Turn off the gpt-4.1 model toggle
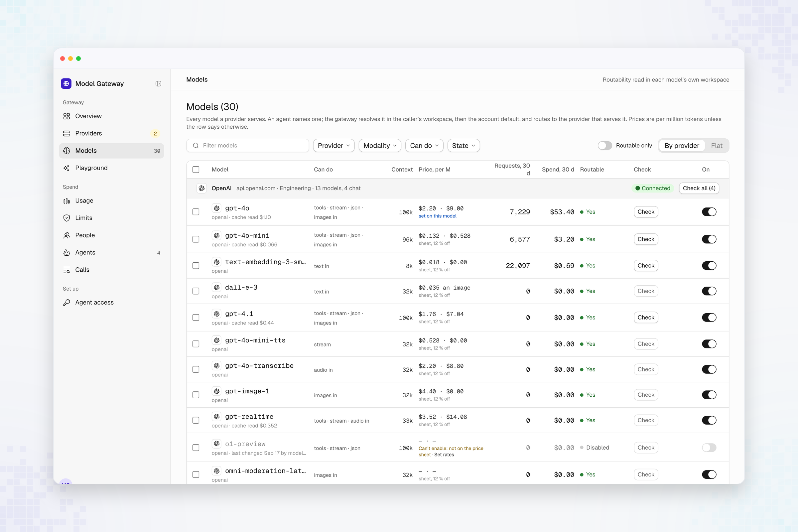Viewport: 798px width, 532px height. 709,318
